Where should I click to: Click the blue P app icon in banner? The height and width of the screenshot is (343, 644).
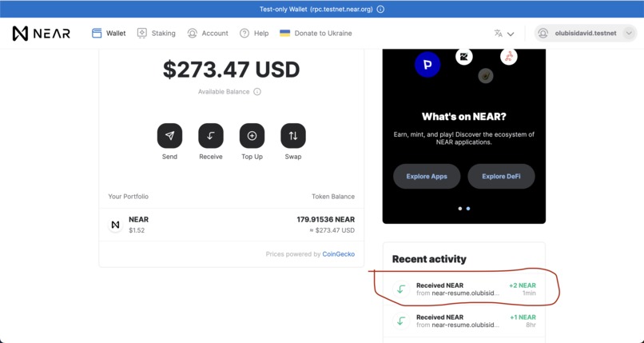pos(427,65)
